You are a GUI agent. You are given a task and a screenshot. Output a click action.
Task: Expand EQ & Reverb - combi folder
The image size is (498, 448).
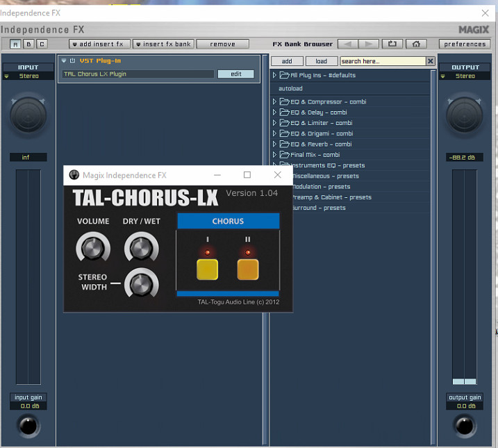[x=275, y=144]
